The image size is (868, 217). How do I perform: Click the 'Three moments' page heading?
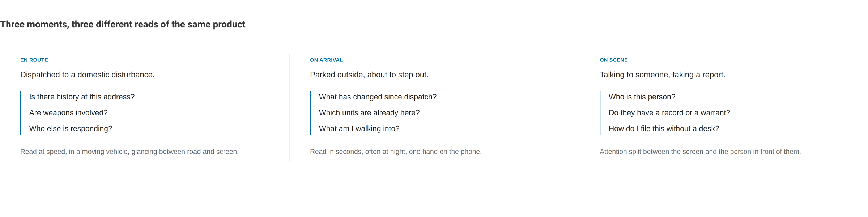click(123, 24)
